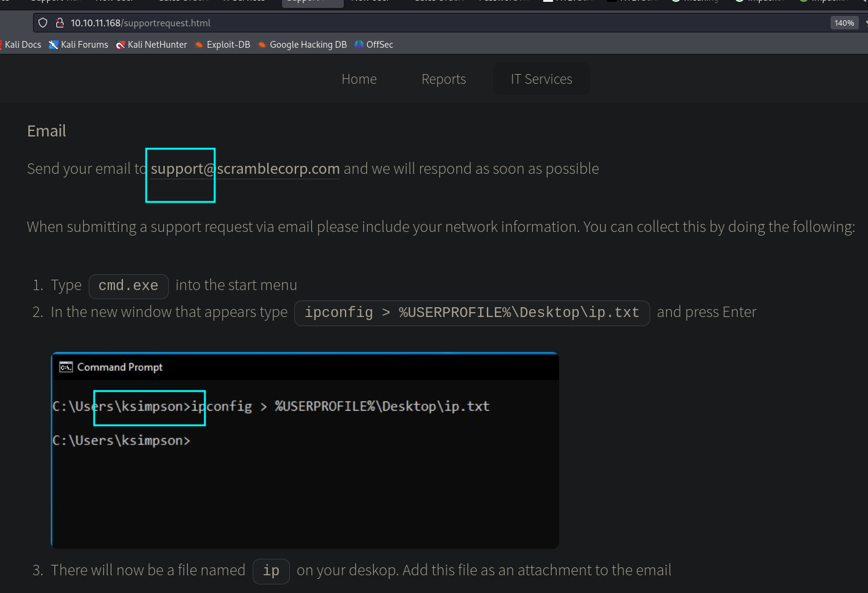Click the tracking protection shield icon
The height and width of the screenshot is (593, 868).
coord(43,23)
